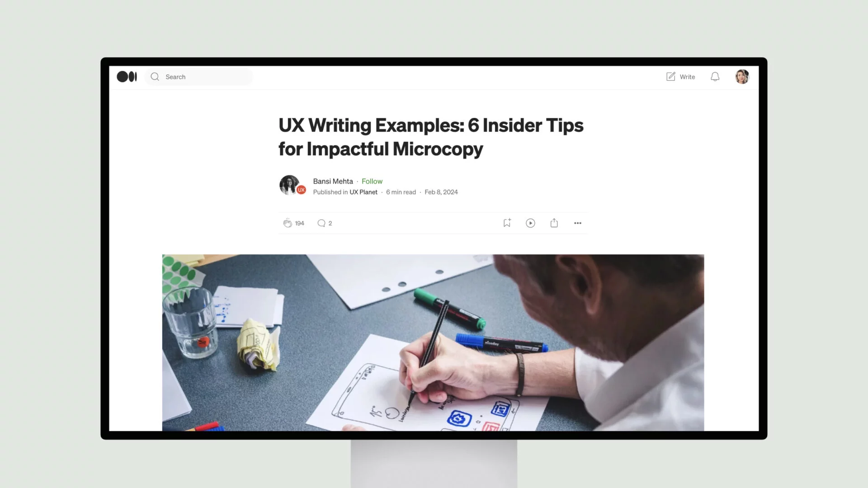Screen dimensions: 868x488
Task: Click the Medium home logo icon
Action: coord(127,76)
